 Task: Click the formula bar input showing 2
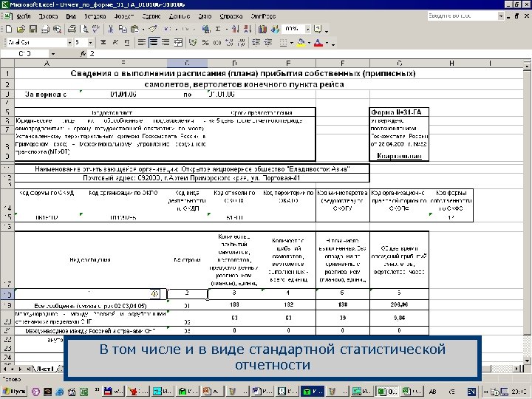click(x=309, y=54)
